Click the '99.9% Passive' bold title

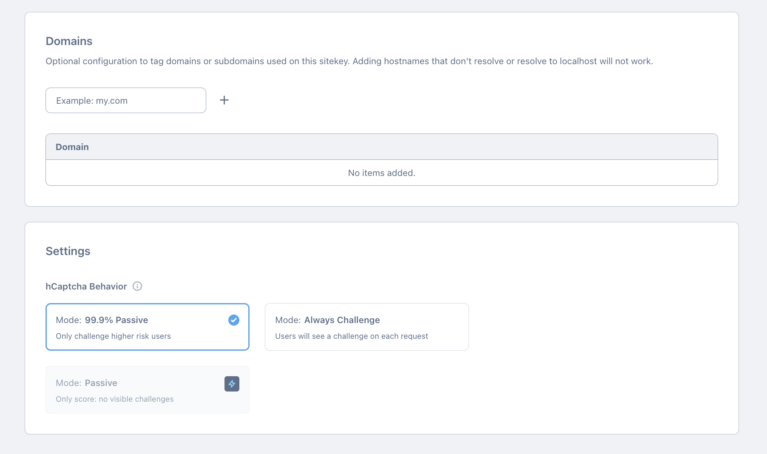[x=116, y=320]
